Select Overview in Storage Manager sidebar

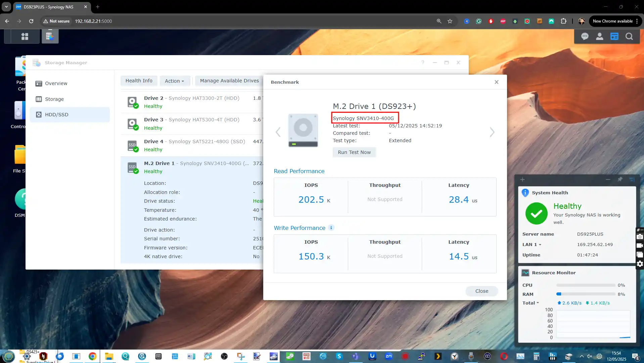(x=56, y=83)
